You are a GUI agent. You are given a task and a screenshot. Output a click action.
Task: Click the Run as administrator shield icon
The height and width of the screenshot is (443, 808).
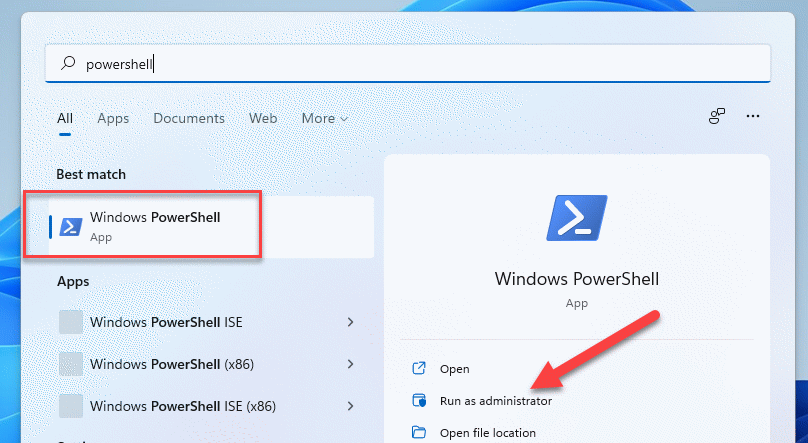[419, 400]
